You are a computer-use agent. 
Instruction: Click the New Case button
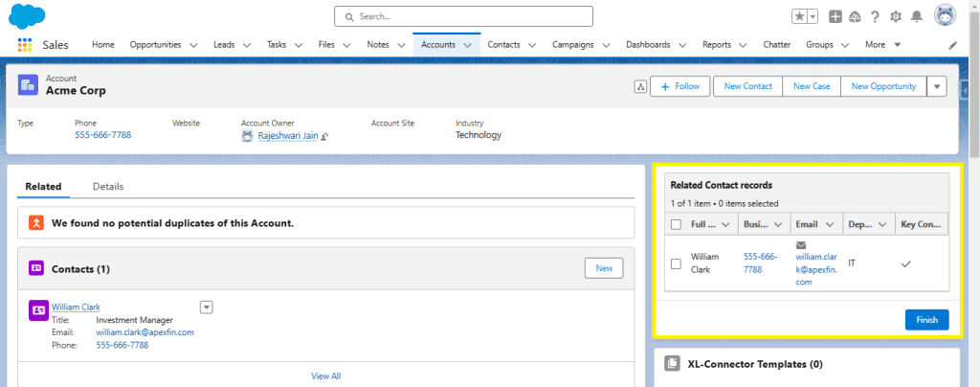click(812, 87)
